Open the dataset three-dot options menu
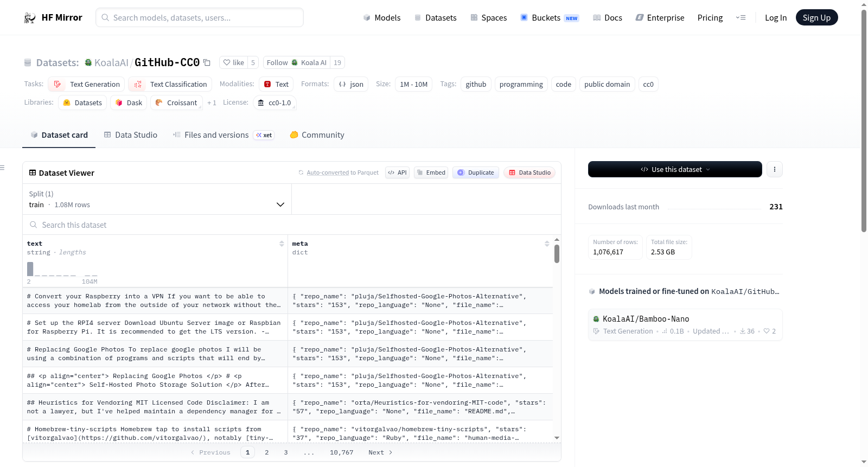The height and width of the screenshot is (467, 868). click(774, 169)
